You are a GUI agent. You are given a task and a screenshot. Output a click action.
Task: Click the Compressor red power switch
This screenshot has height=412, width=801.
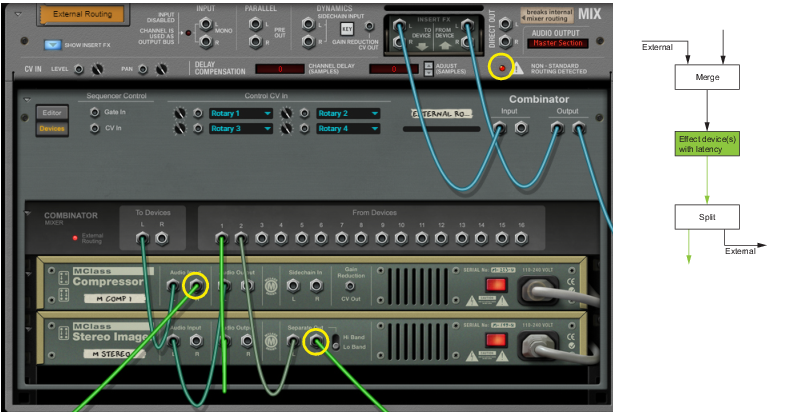[x=496, y=285]
